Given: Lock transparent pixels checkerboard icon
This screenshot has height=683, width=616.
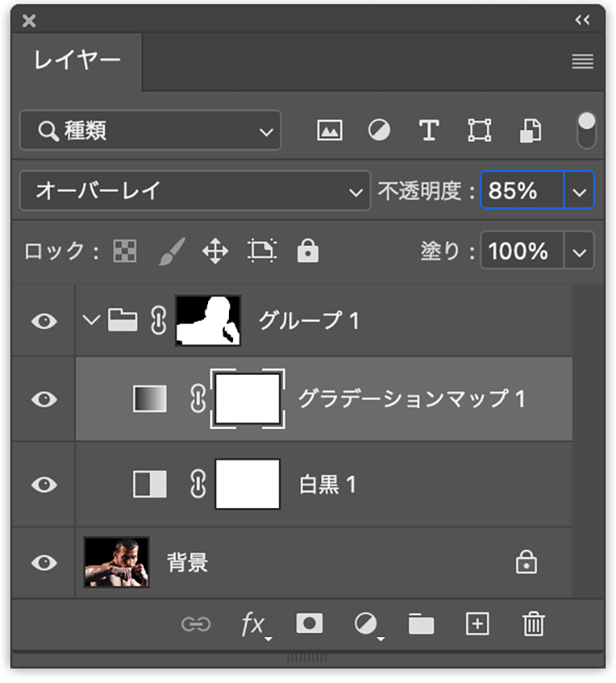Looking at the screenshot, I should tap(125, 252).
